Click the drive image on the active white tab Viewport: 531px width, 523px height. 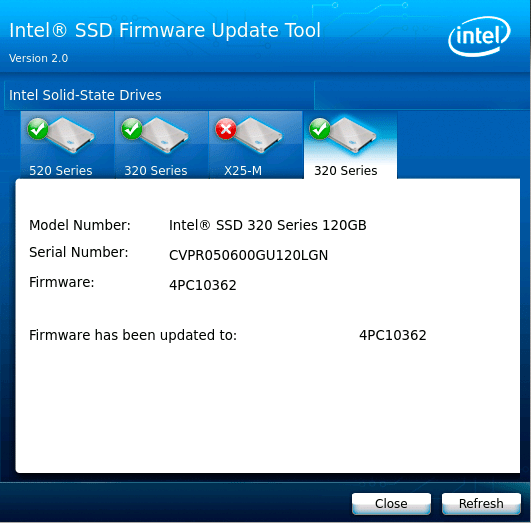(352, 135)
